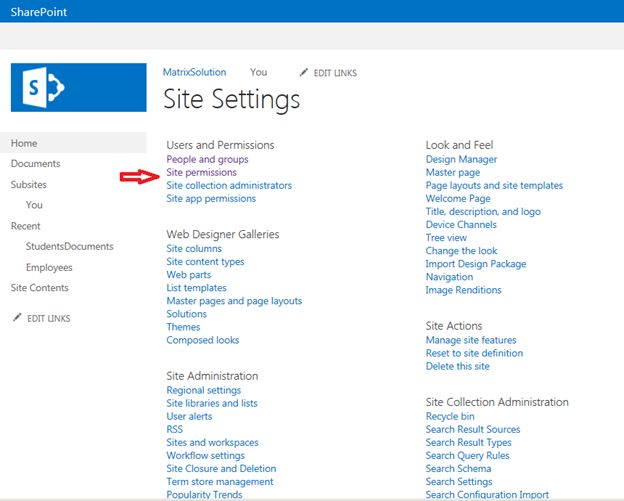Open Documents in the left navigation

[35, 164]
